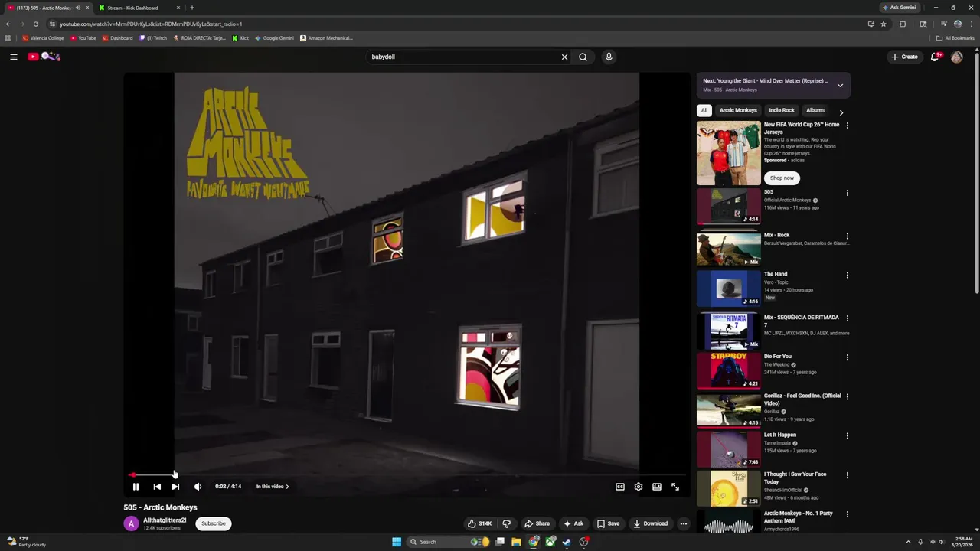The height and width of the screenshot is (551, 980).
Task: Open Chrome three-dot menu
Action: click(x=972, y=24)
